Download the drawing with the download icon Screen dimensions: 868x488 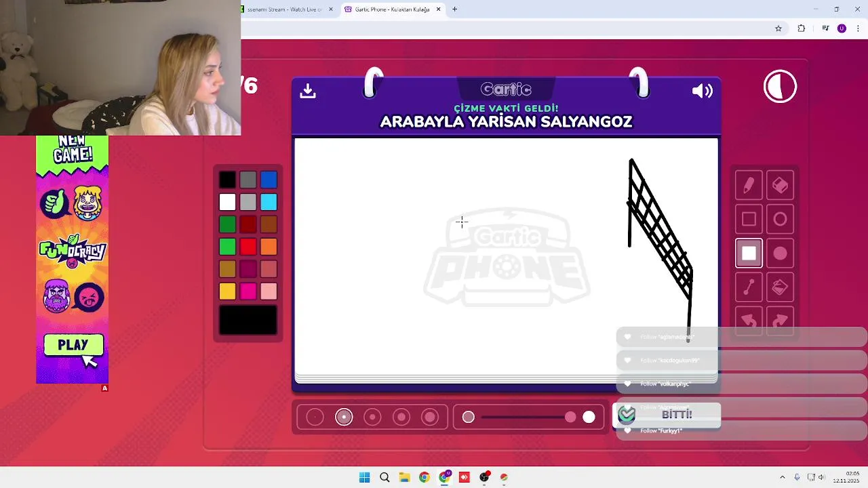(x=308, y=91)
